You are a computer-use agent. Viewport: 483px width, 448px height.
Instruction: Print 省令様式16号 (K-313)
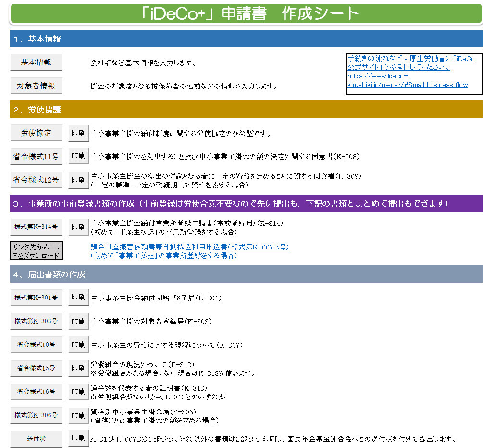78,392
